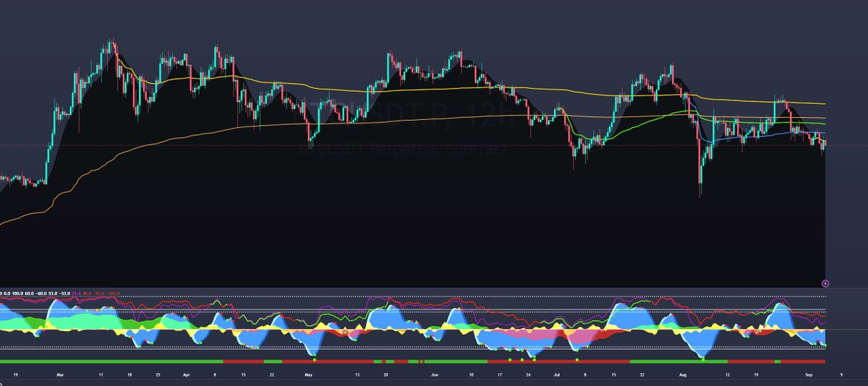868x386 pixels.
Task: Select date label 25 on time axis
Action: tap(158, 375)
